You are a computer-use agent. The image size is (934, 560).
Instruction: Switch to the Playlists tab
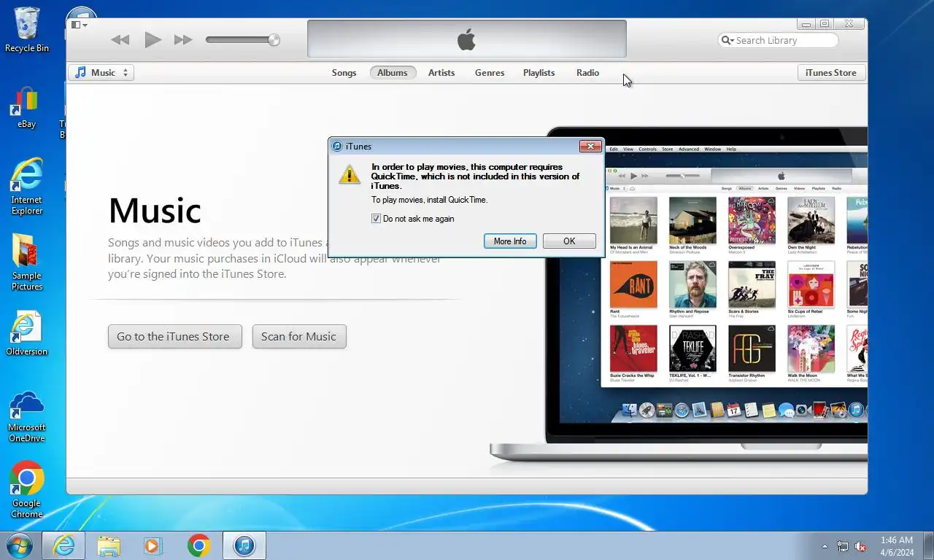[539, 73]
